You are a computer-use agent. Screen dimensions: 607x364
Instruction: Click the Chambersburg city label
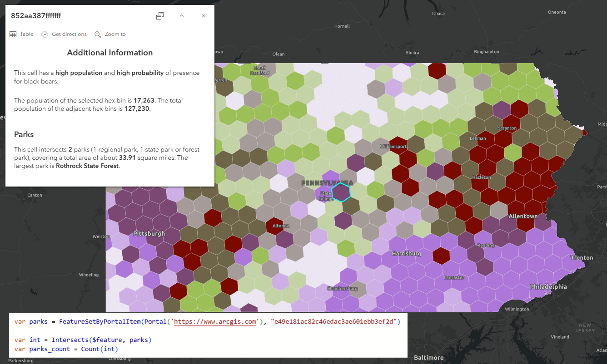342,289
